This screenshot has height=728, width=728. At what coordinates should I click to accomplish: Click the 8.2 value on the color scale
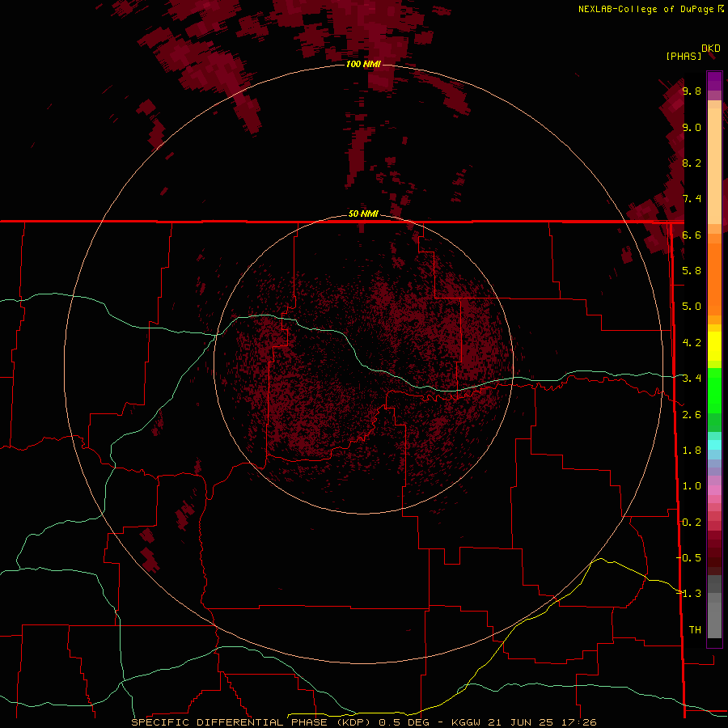[692, 163]
